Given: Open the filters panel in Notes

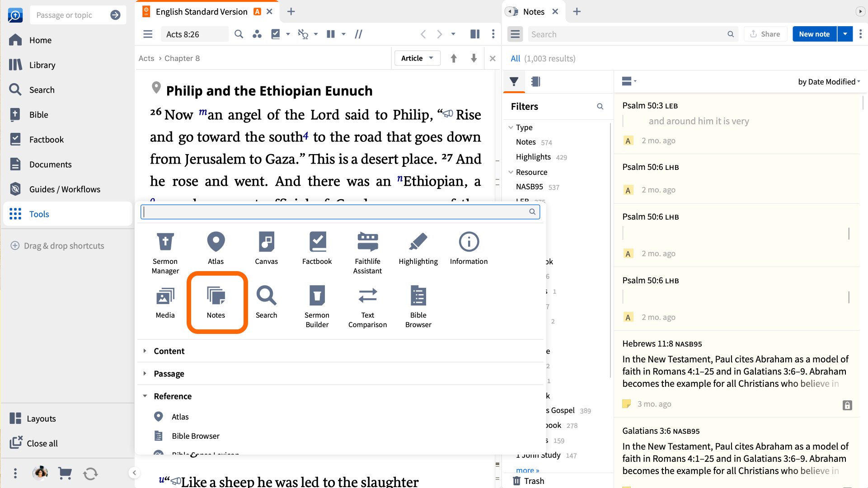Looking at the screenshot, I should (x=514, y=82).
